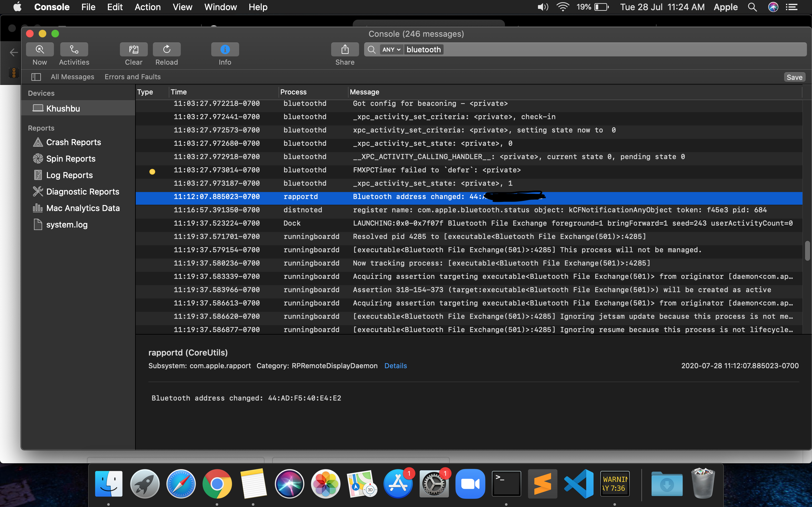Click the message list scrollbar thumb

[x=807, y=250]
